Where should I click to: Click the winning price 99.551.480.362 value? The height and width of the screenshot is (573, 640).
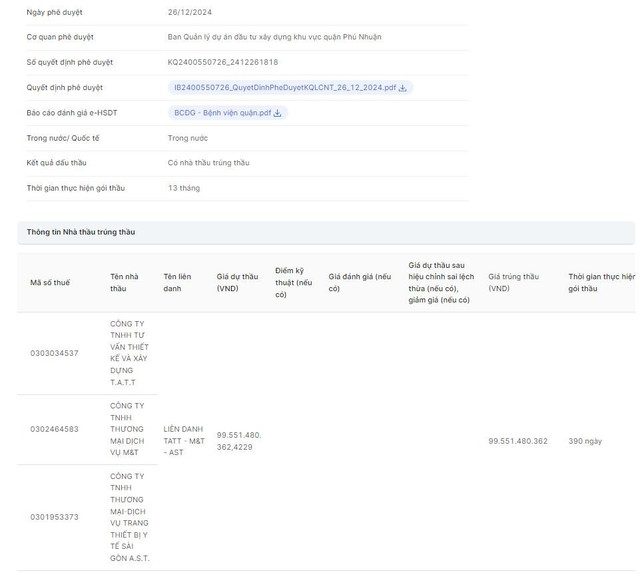point(518,441)
